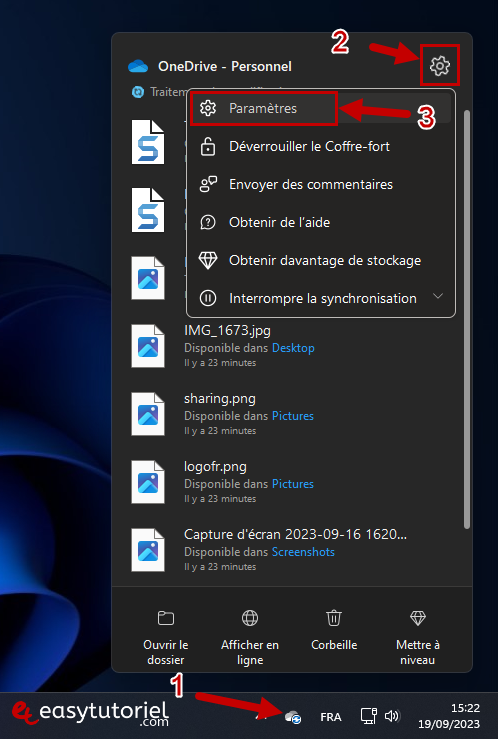Click Mettre à niveau label
Viewport: 498px width, 739px height.
(417, 652)
